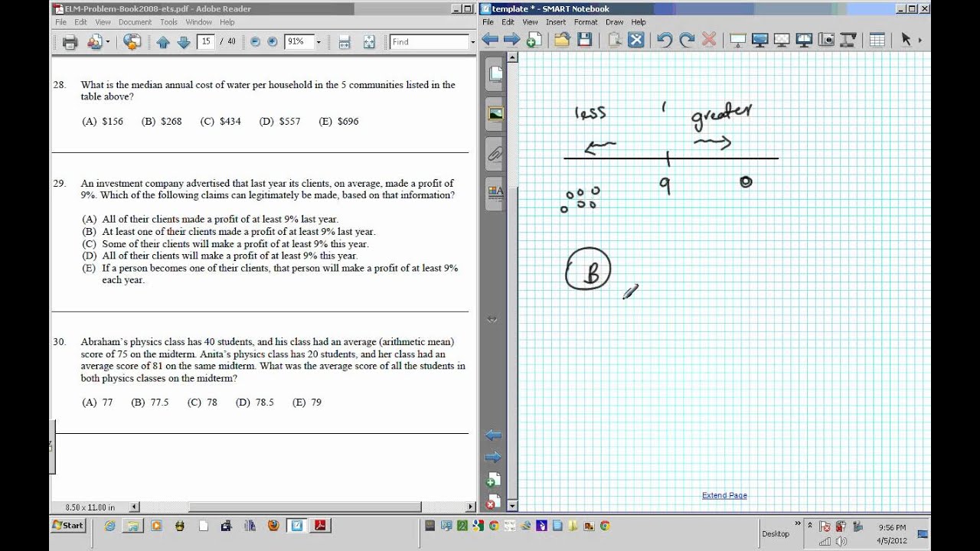
Task: Open SMART Notebook Draw menu
Action: click(x=614, y=22)
